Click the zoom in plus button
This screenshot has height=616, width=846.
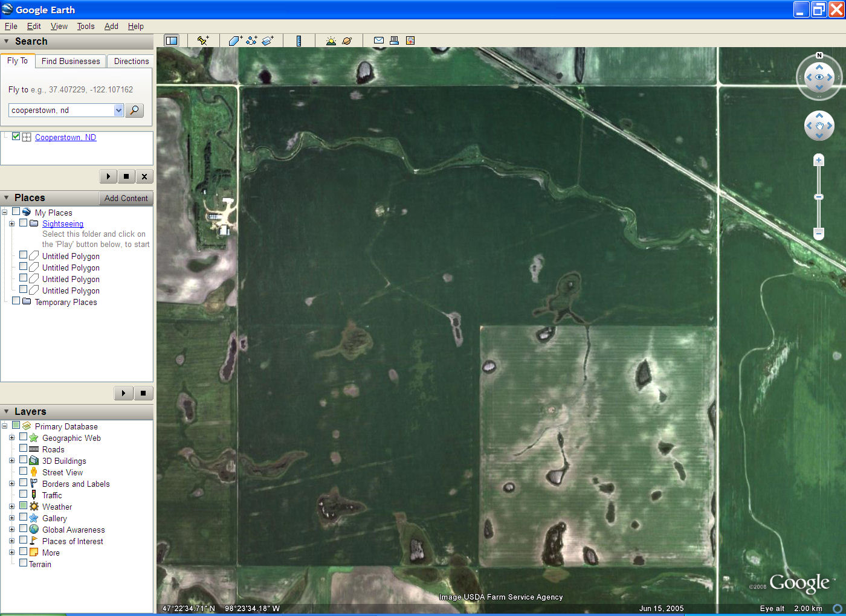(x=819, y=160)
